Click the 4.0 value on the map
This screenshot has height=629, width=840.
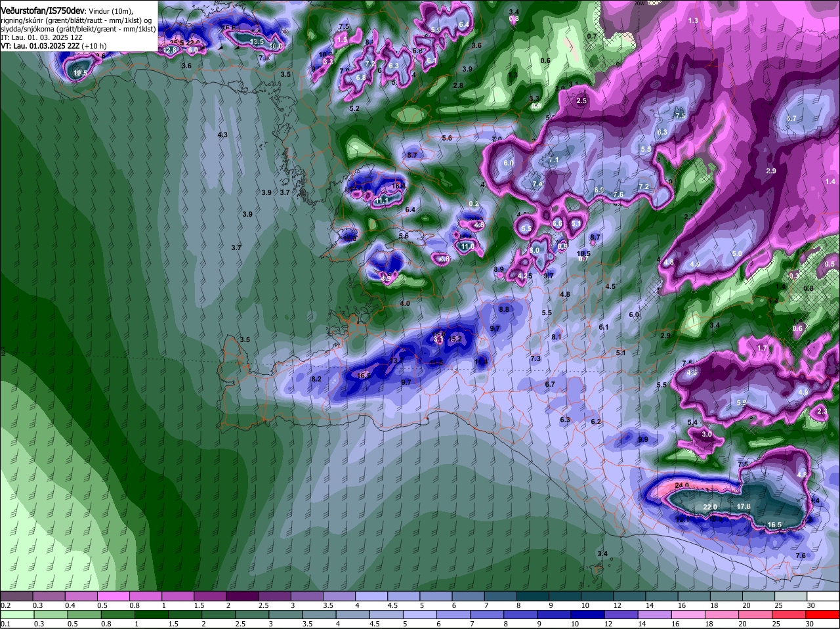coord(405,303)
